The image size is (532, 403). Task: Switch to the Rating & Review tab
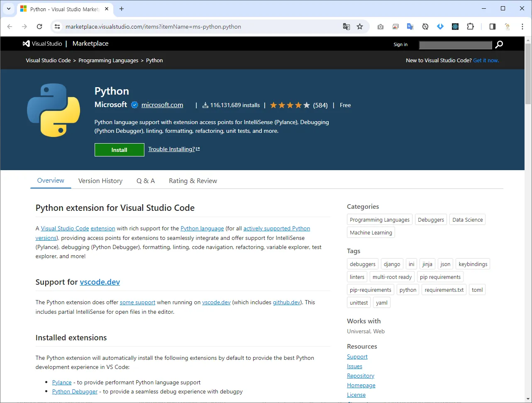[193, 181]
